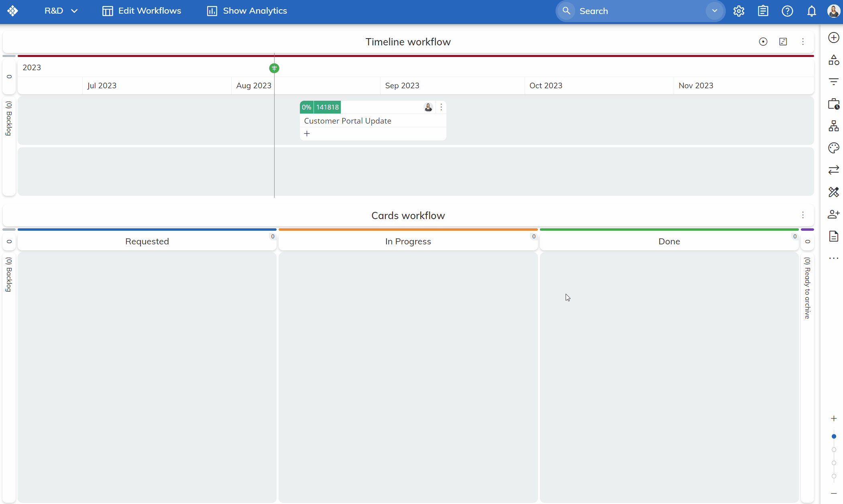843x504 pixels.
Task: Open the Cards workflow three-dot menu
Action: pyautogui.click(x=803, y=215)
